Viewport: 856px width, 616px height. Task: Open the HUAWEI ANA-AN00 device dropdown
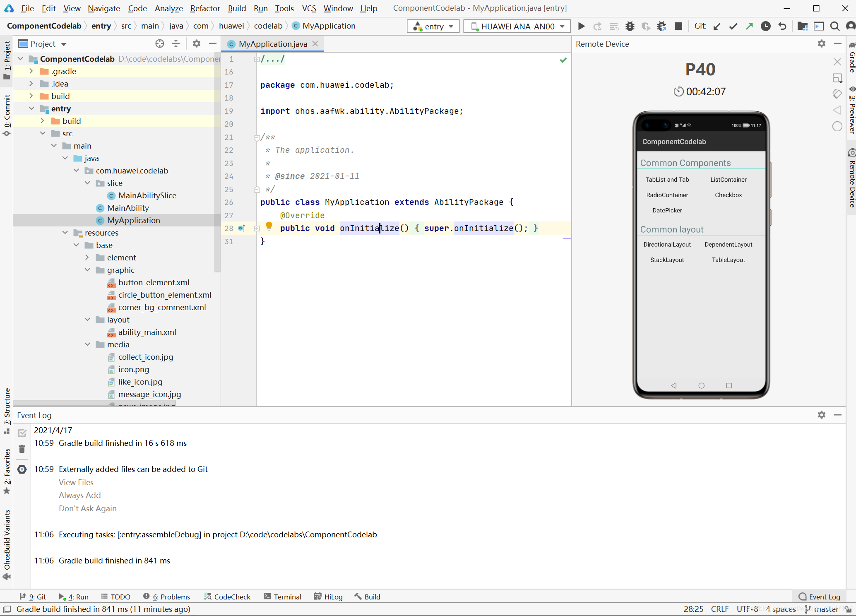pos(517,26)
